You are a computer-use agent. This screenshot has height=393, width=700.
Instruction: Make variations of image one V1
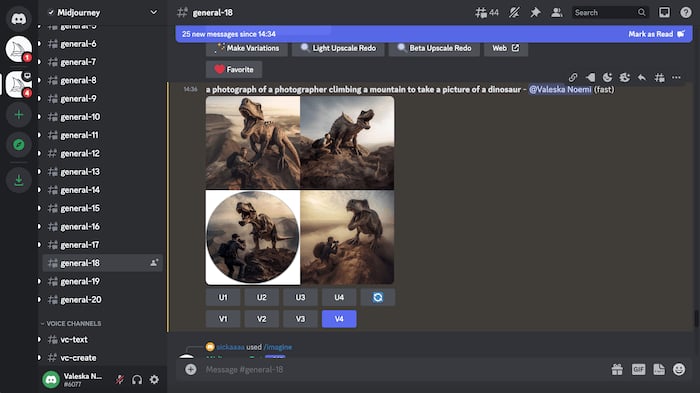223,319
